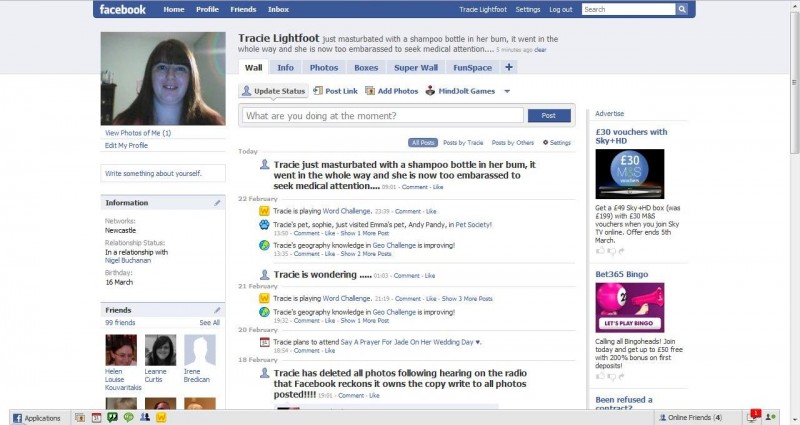Screen dimensions: 800x425
Task: Click the clear link beside the status
Action: [x=540, y=50]
